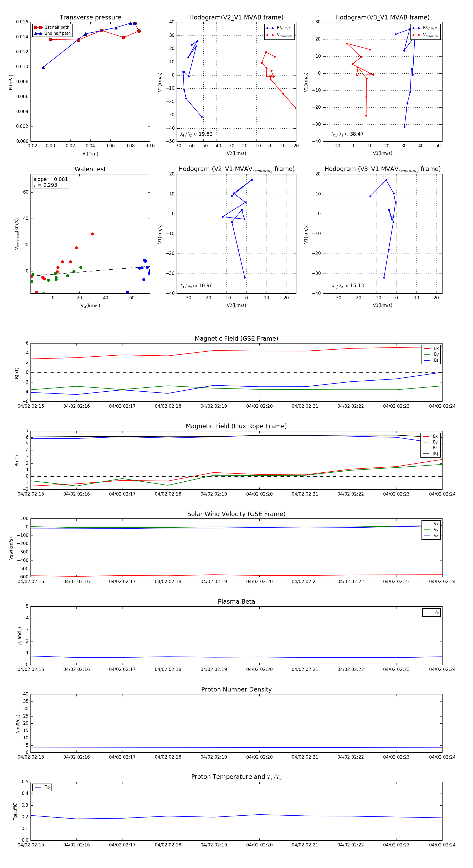
Task: Click '04/02 02:15' tick under Proton Temperature plot
Action: (31, 845)
